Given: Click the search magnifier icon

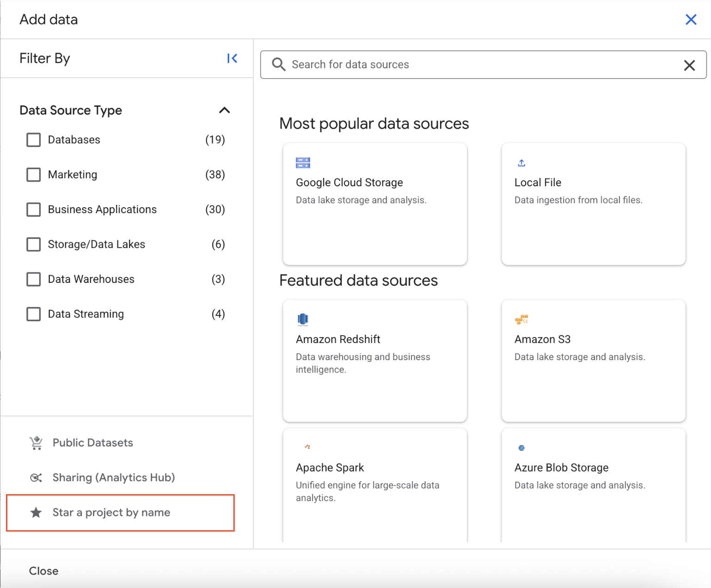Looking at the screenshot, I should point(279,64).
